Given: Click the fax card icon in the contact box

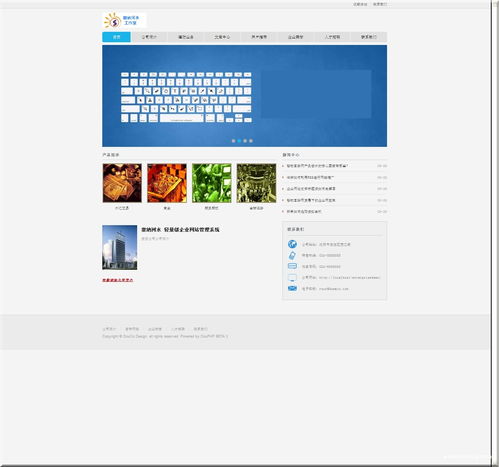Looking at the screenshot, I should [x=292, y=266].
